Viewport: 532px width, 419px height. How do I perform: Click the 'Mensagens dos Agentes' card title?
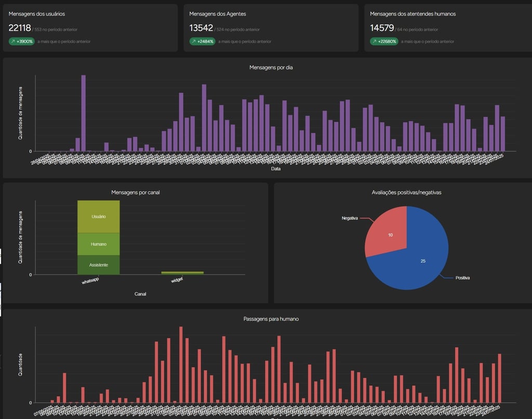(x=218, y=14)
